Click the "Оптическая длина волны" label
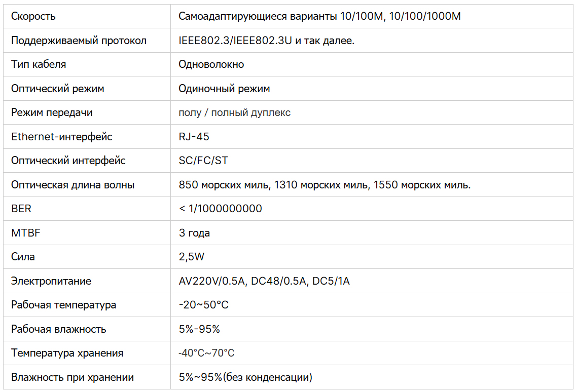Image resolution: width=576 pixels, height=392 pixels. 73,185
